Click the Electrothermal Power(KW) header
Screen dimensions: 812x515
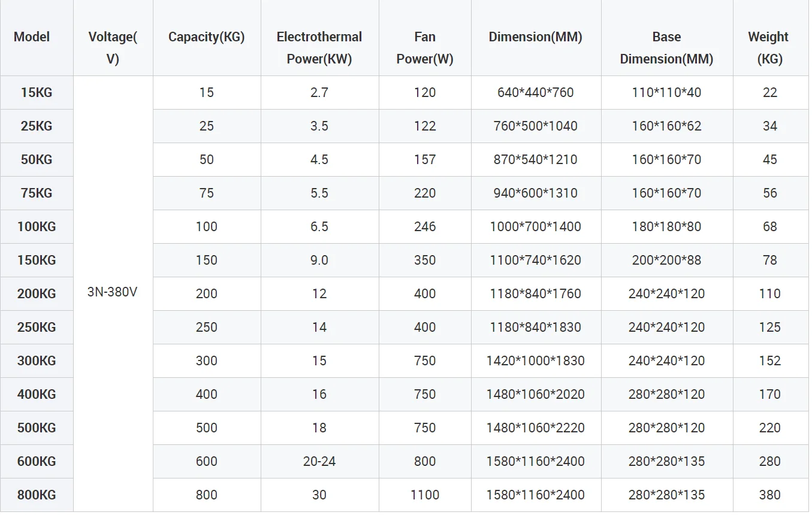click(x=319, y=48)
